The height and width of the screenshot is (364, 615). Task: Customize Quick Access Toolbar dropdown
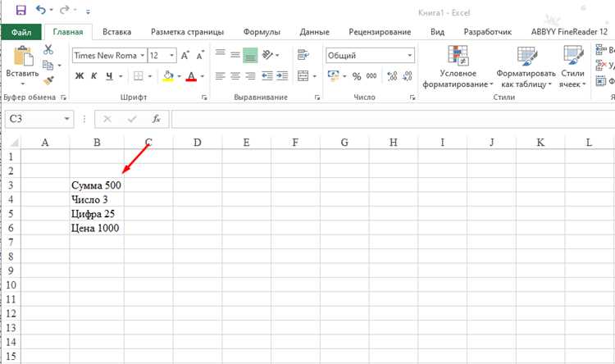(x=88, y=11)
